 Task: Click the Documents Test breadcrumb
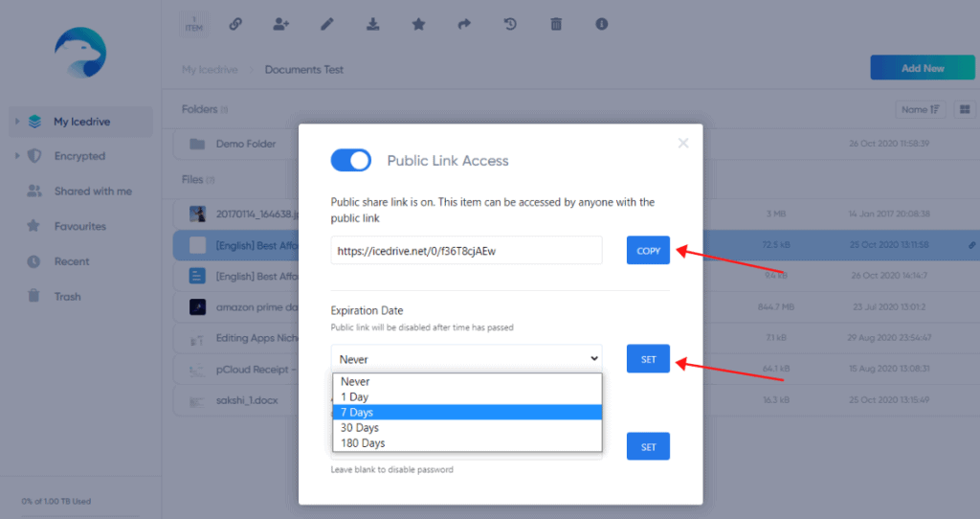click(303, 69)
